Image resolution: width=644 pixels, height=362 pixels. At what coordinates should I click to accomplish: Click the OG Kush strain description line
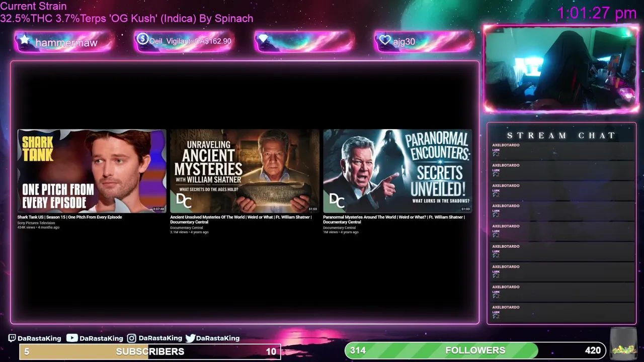click(x=127, y=19)
